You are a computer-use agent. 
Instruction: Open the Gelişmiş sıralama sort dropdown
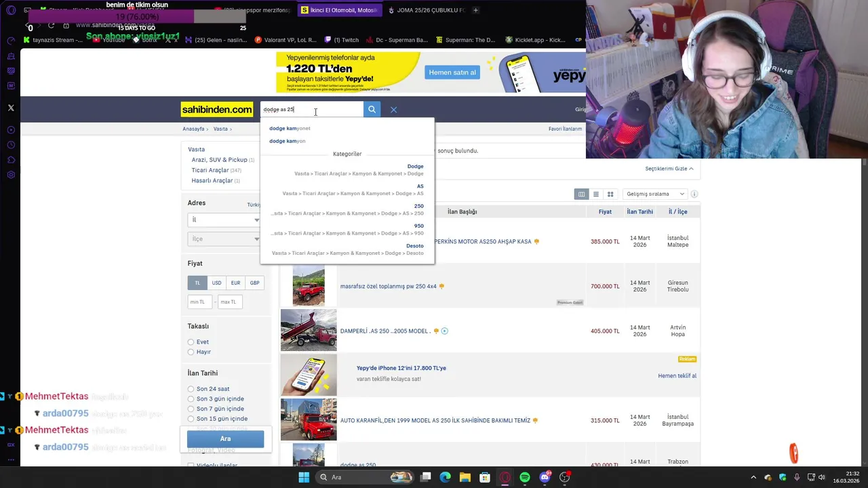pos(654,194)
